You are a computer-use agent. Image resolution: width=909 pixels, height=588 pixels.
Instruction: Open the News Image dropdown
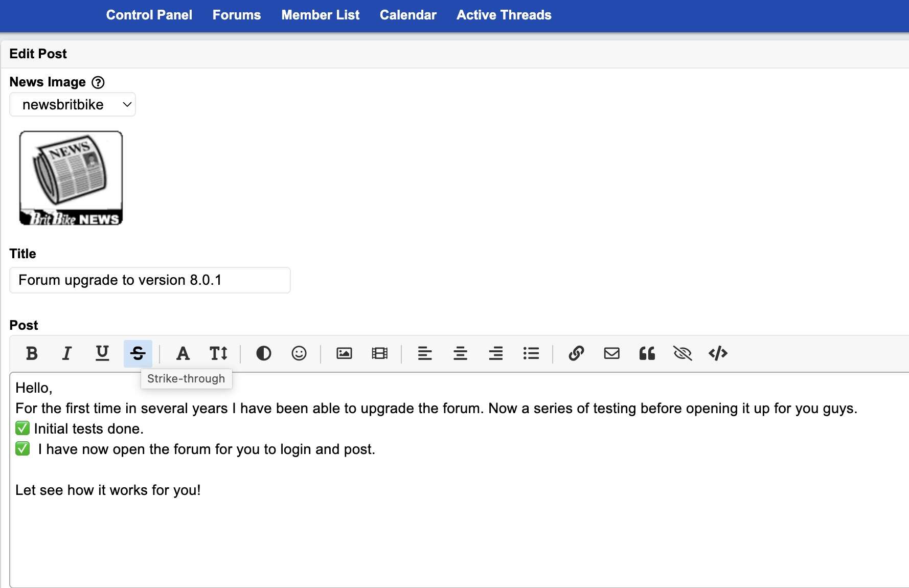point(73,104)
